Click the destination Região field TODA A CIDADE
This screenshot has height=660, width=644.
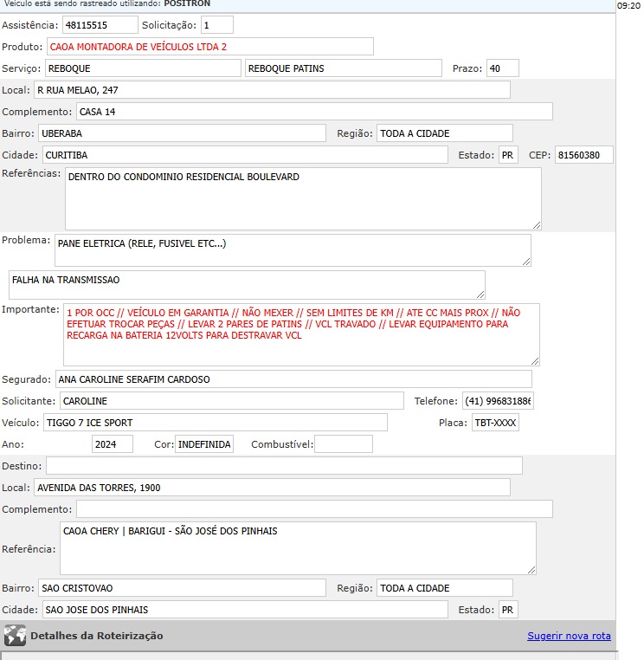point(445,588)
